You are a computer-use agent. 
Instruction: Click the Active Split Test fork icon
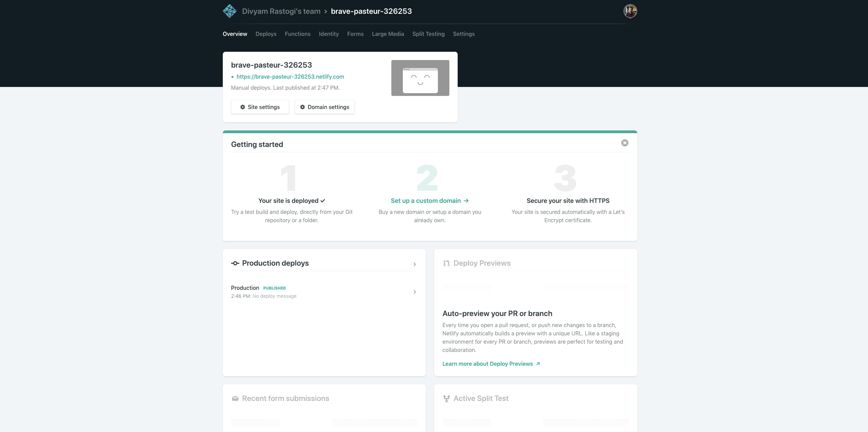(x=446, y=398)
